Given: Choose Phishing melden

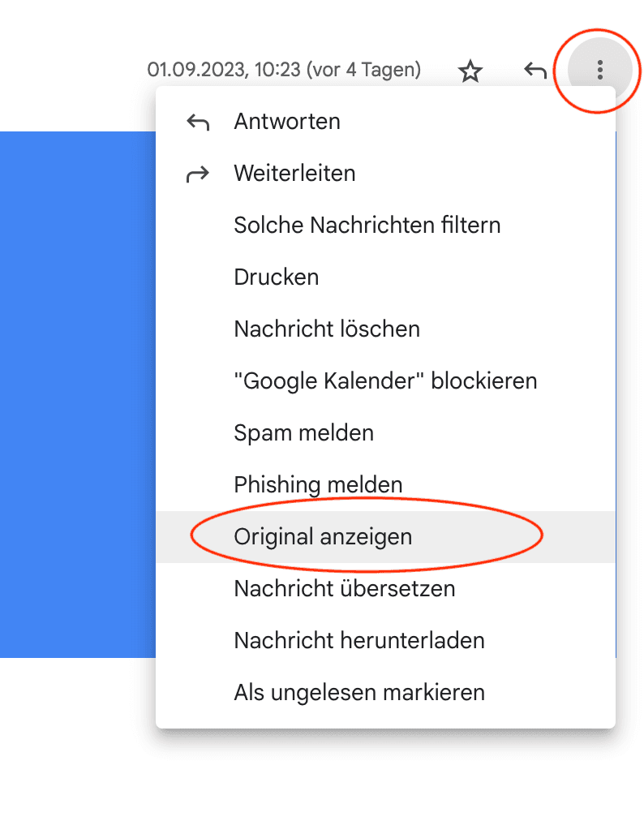Looking at the screenshot, I should tap(318, 485).
